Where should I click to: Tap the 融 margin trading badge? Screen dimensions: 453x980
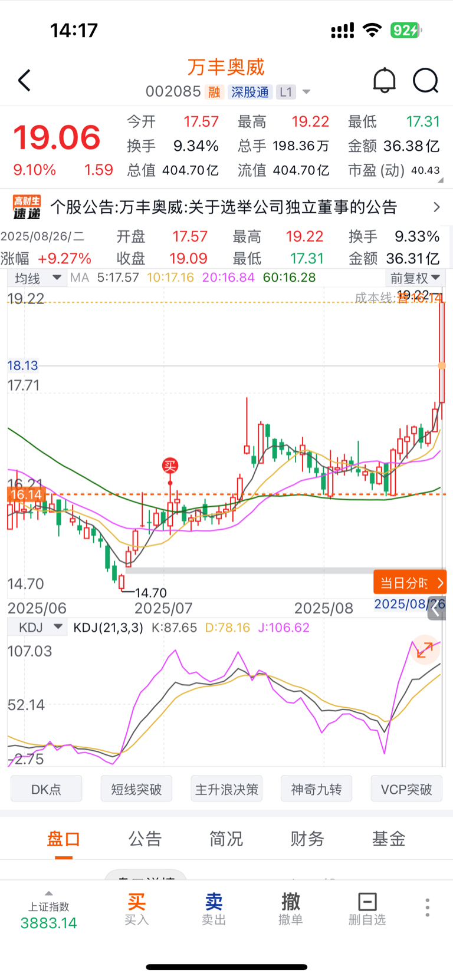(x=214, y=92)
